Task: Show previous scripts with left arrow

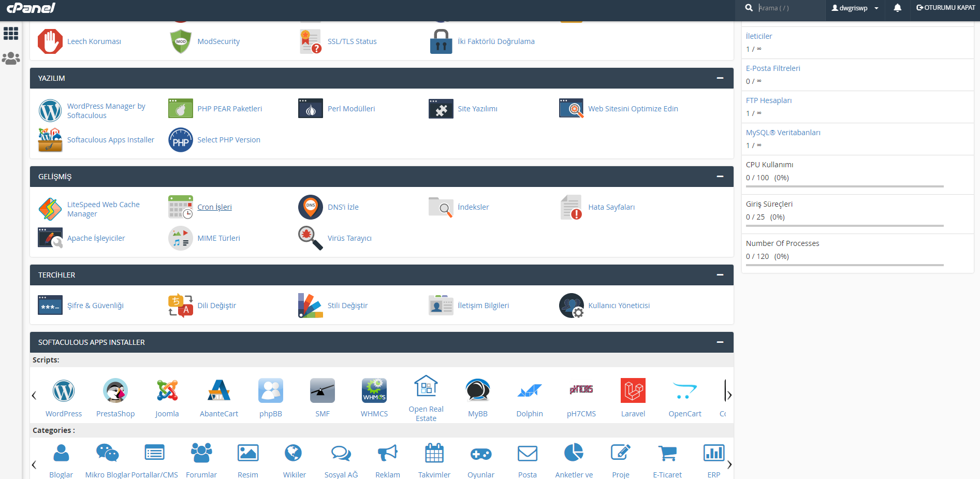Action: coord(34,396)
